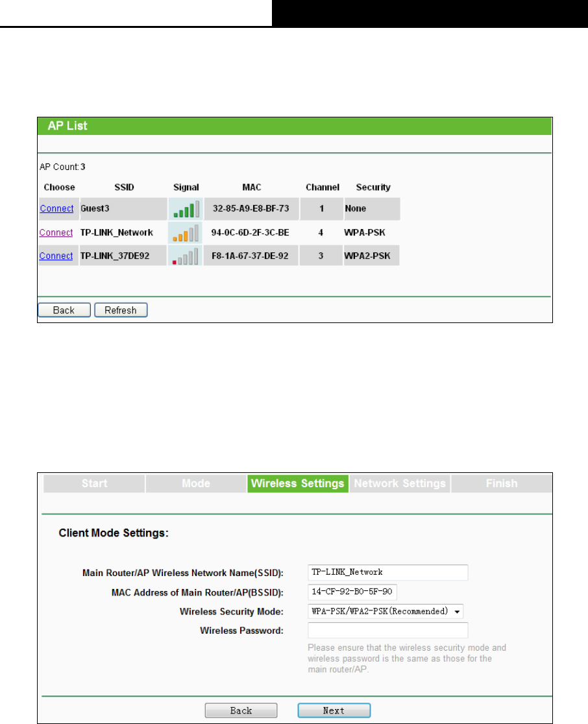Viewport: 588px width, 724px height.
Task: Click the green signal icon for Guest3
Action: pyautogui.click(x=186, y=209)
